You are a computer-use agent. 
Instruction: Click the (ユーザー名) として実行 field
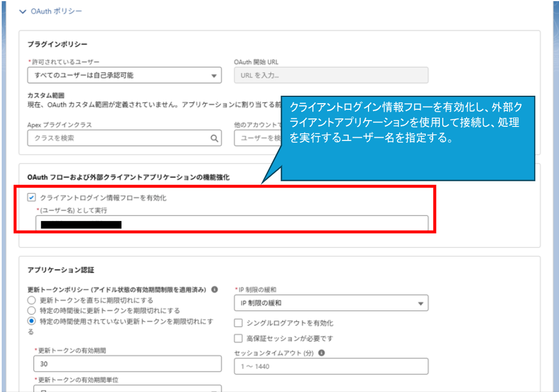point(232,223)
